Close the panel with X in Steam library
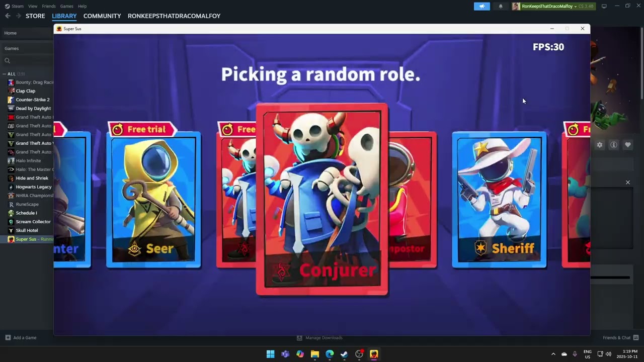The height and width of the screenshot is (362, 644). pos(628,182)
